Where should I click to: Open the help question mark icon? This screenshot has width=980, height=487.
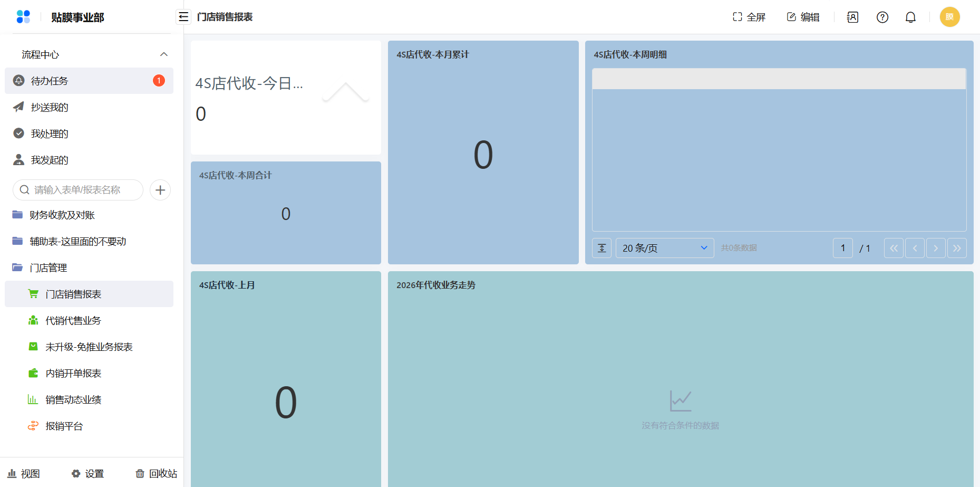point(882,17)
